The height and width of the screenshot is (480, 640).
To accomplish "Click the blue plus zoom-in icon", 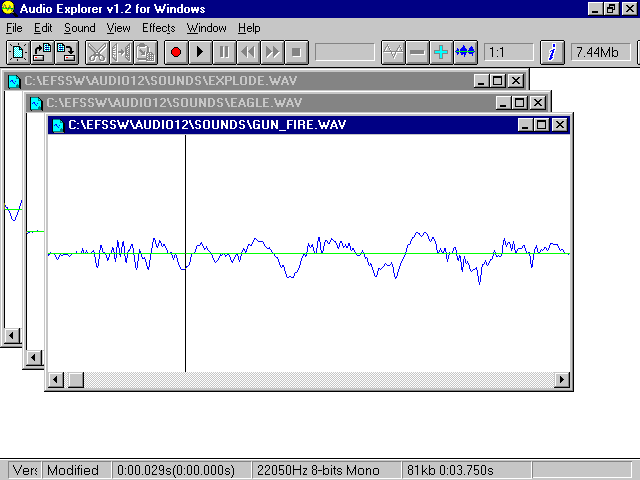I will click(441, 51).
